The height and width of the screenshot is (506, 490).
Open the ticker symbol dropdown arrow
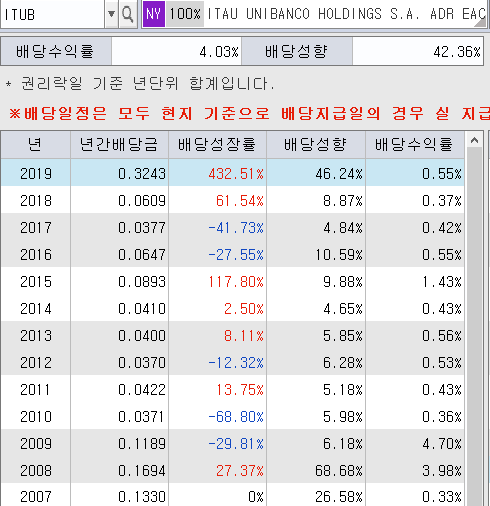[111, 14]
